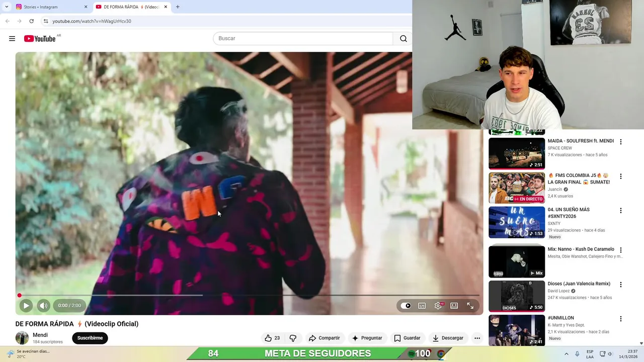Open 04. UN SUEÑO MÁS thumbnail

pyautogui.click(x=517, y=222)
